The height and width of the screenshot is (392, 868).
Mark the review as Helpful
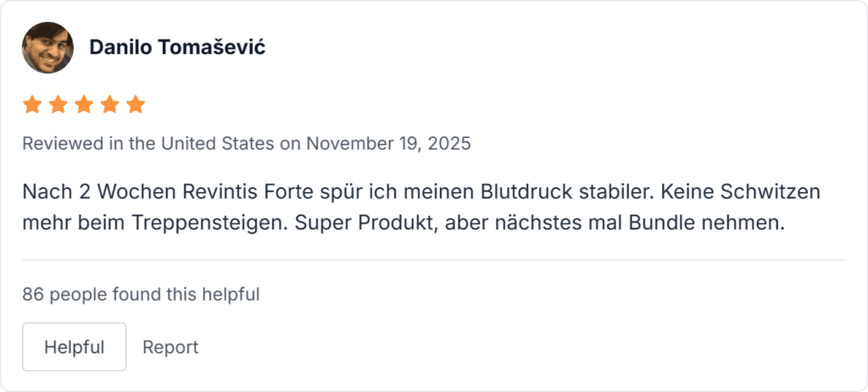pos(74,347)
